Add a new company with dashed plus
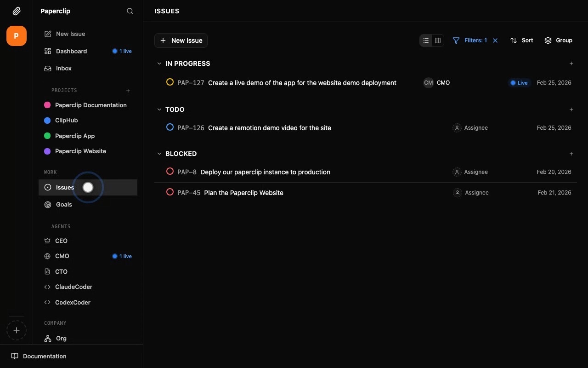This screenshot has height=368, width=588. pyautogui.click(x=17, y=330)
